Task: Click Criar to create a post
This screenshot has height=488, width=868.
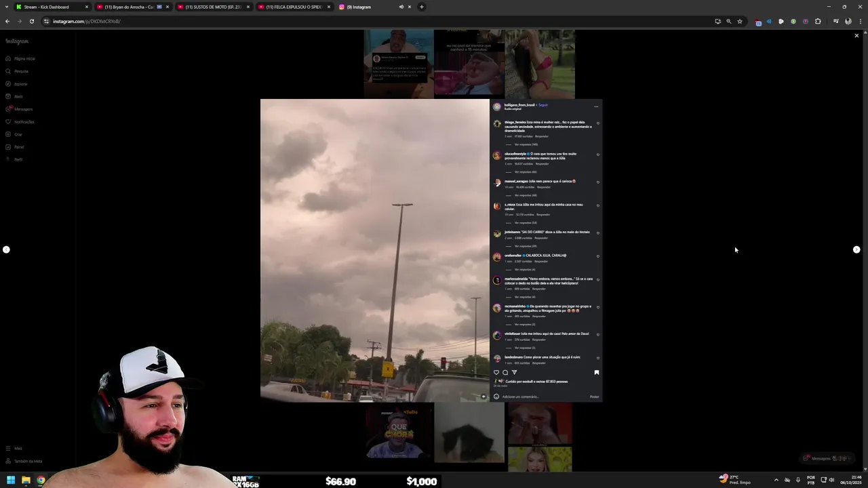Action: [14, 134]
